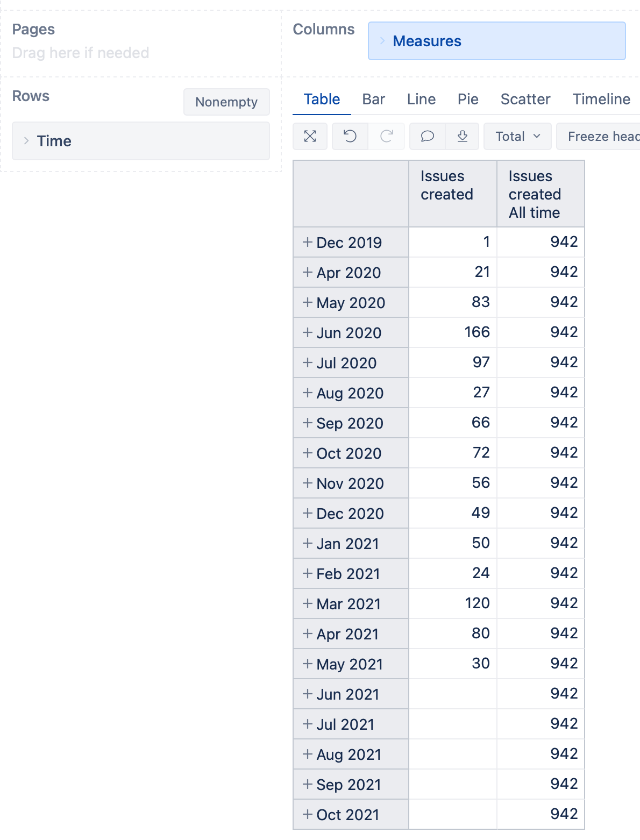Switch to the Timeline tab
This screenshot has width=640, height=840.
601,99
